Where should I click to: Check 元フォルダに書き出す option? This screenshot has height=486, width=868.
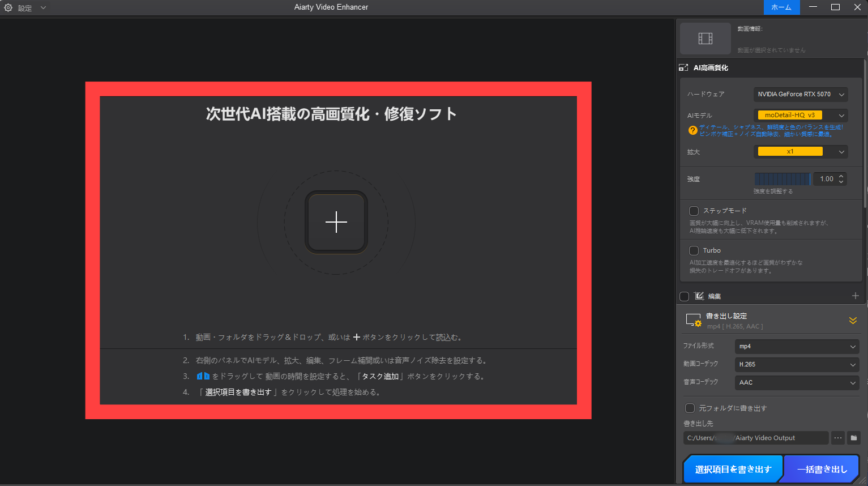click(x=690, y=407)
